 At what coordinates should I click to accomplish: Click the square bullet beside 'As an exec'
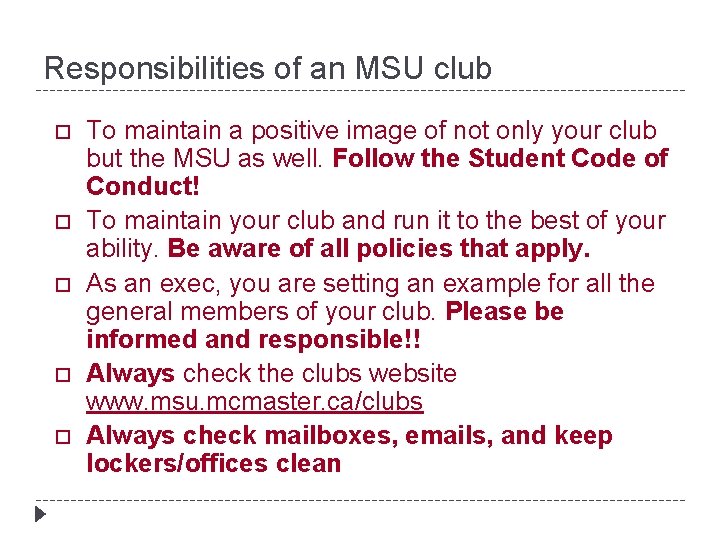[59, 285]
